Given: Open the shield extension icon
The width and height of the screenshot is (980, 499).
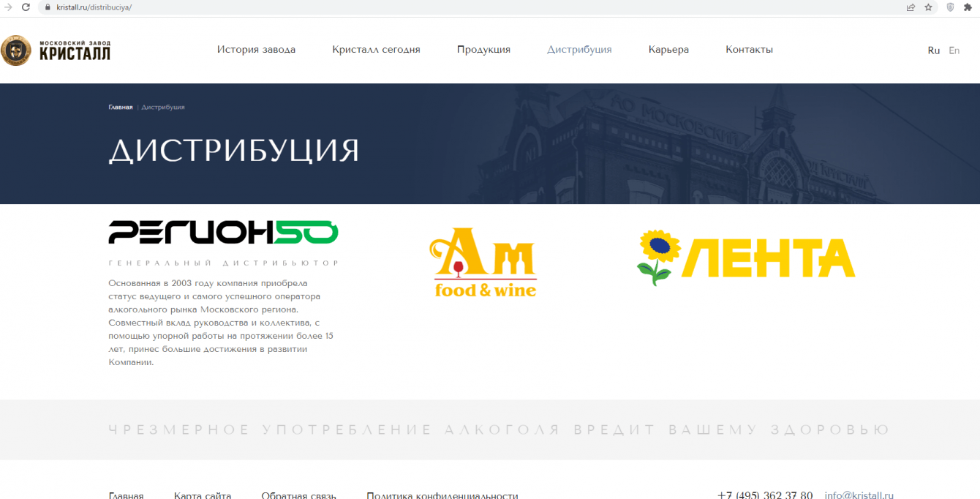Looking at the screenshot, I should [950, 7].
